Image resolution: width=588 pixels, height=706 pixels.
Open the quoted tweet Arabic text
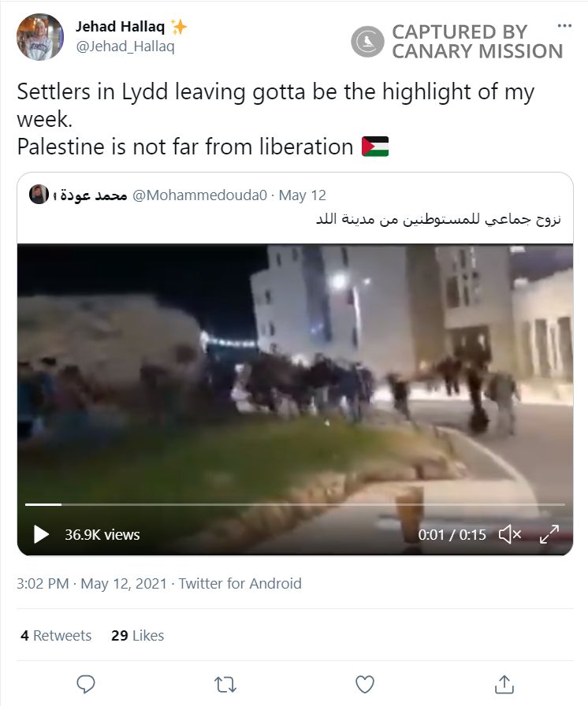point(438,219)
